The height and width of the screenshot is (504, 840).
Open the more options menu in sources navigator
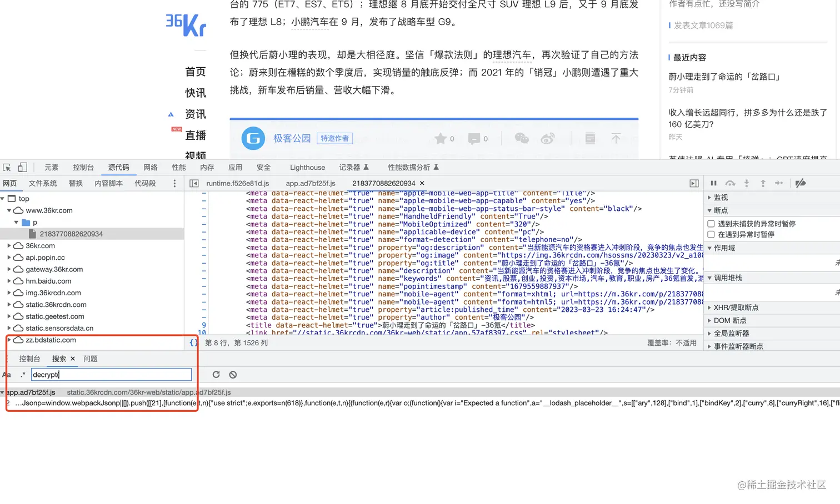tap(174, 183)
